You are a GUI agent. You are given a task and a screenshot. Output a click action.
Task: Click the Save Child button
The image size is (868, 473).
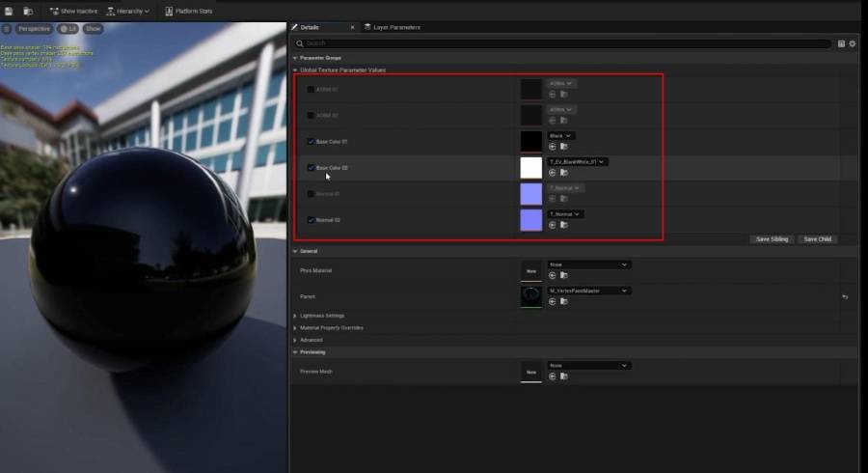click(817, 239)
